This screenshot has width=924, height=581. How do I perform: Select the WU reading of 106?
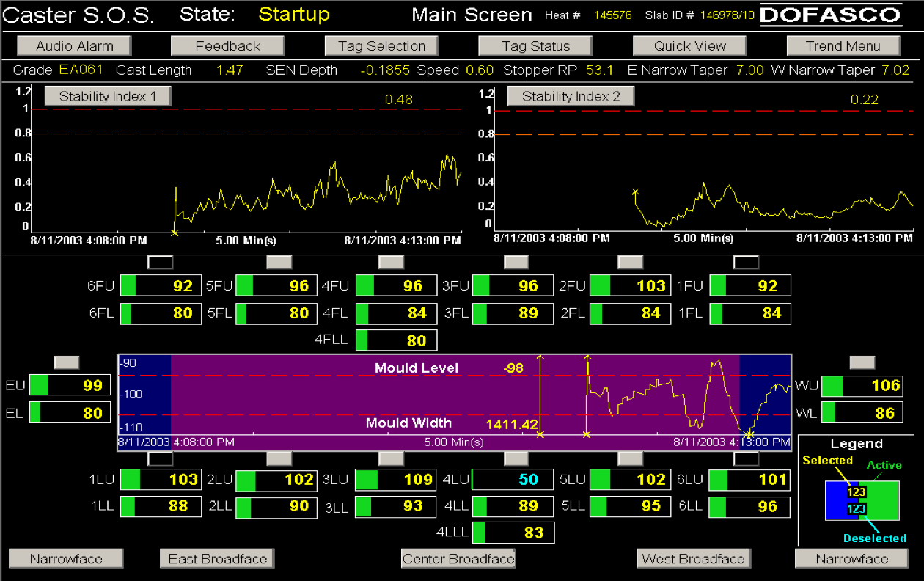point(862,387)
